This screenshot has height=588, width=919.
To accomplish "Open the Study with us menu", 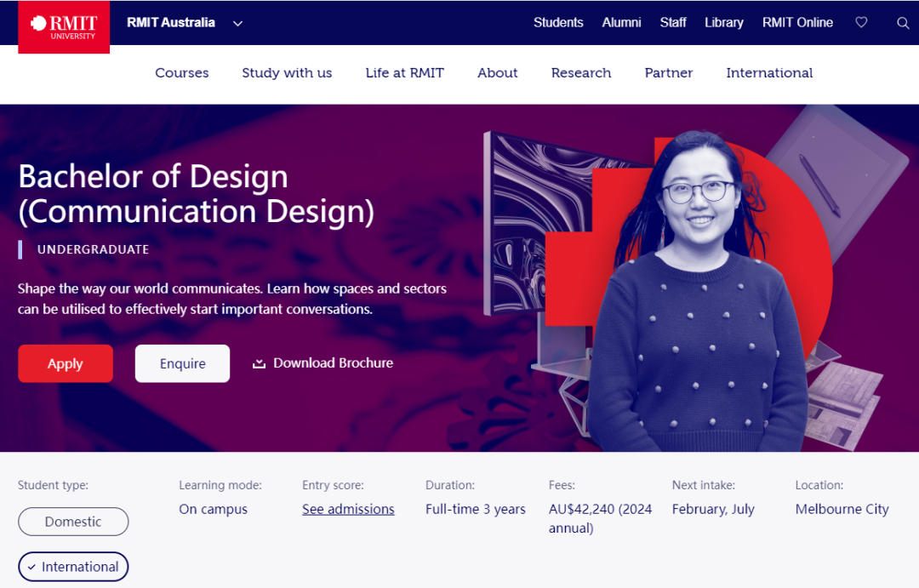I will pyautogui.click(x=288, y=72).
